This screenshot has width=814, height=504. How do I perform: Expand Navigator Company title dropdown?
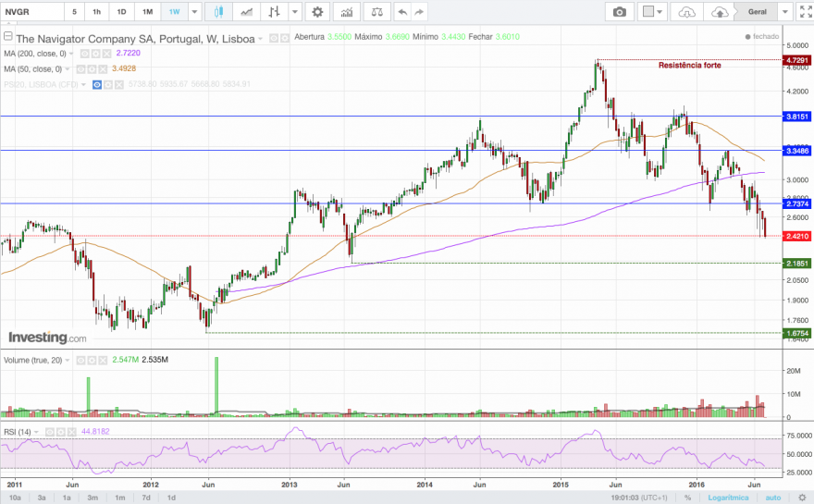[x=261, y=39]
